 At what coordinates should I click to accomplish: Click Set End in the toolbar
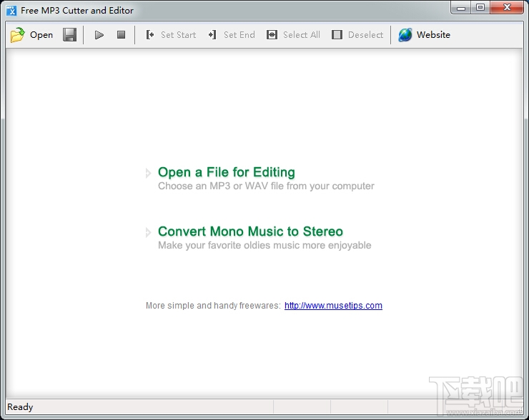[232, 35]
